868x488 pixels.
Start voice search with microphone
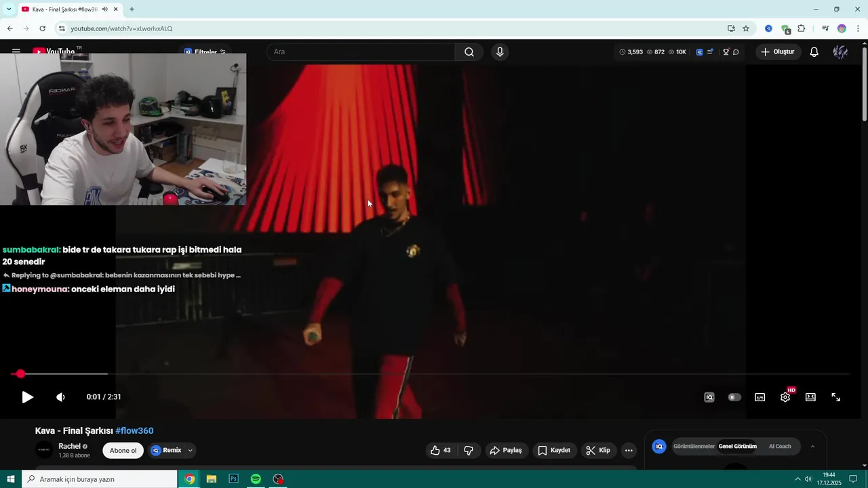(500, 52)
